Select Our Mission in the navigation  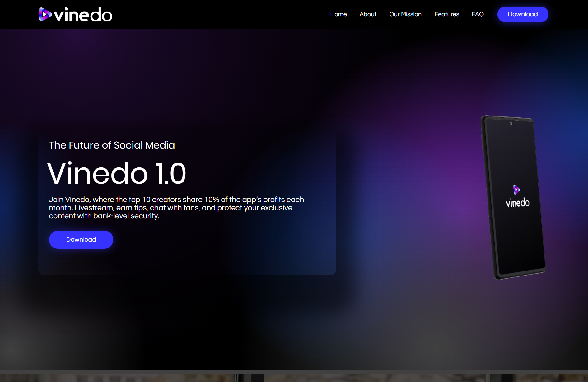[x=405, y=14]
